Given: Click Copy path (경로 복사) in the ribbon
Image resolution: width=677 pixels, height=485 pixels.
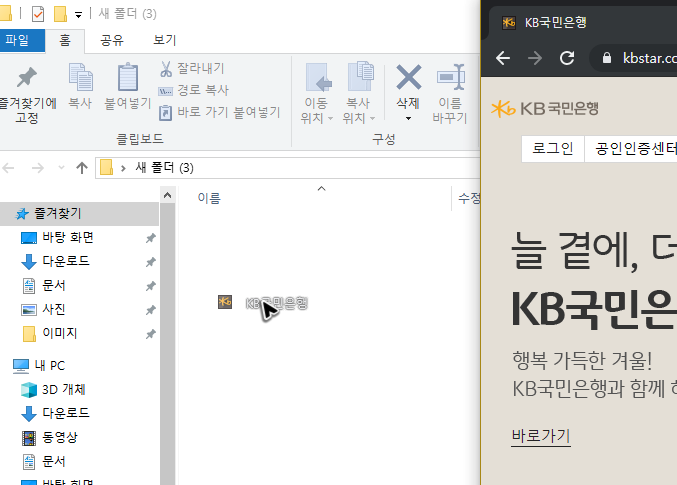Looking at the screenshot, I should coord(193,90).
